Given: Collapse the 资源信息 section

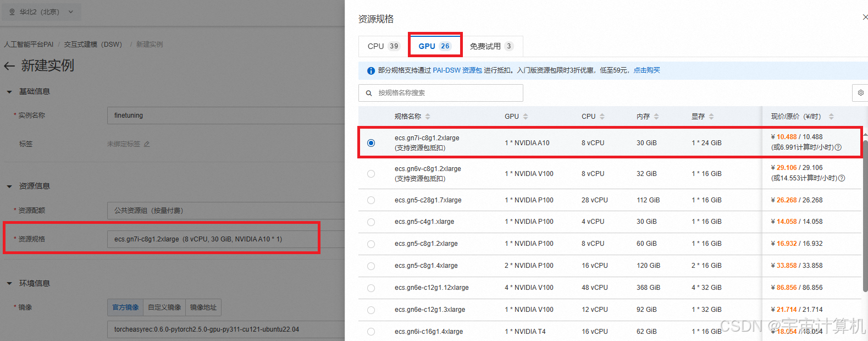Looking at the screenshot, I should pyautogui.click(x=9, y=186).
